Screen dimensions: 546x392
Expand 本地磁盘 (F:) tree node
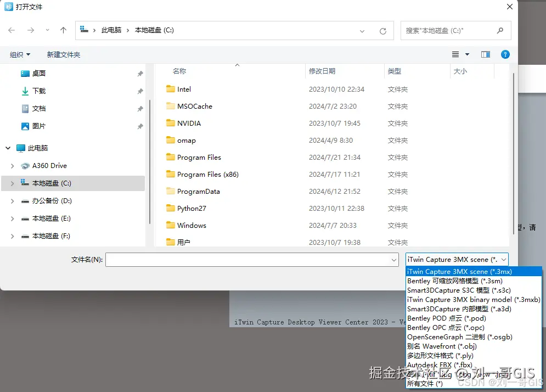[x=13, y=236]
